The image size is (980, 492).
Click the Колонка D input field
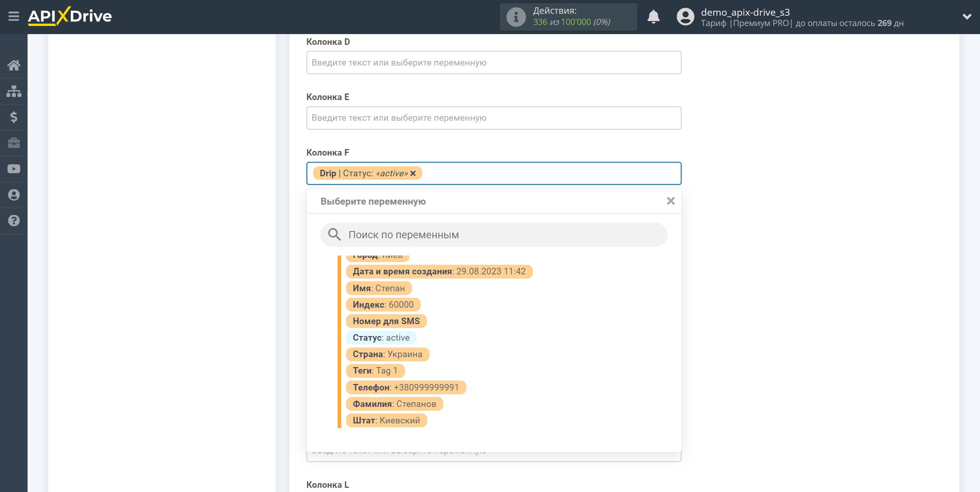[494, 62]
